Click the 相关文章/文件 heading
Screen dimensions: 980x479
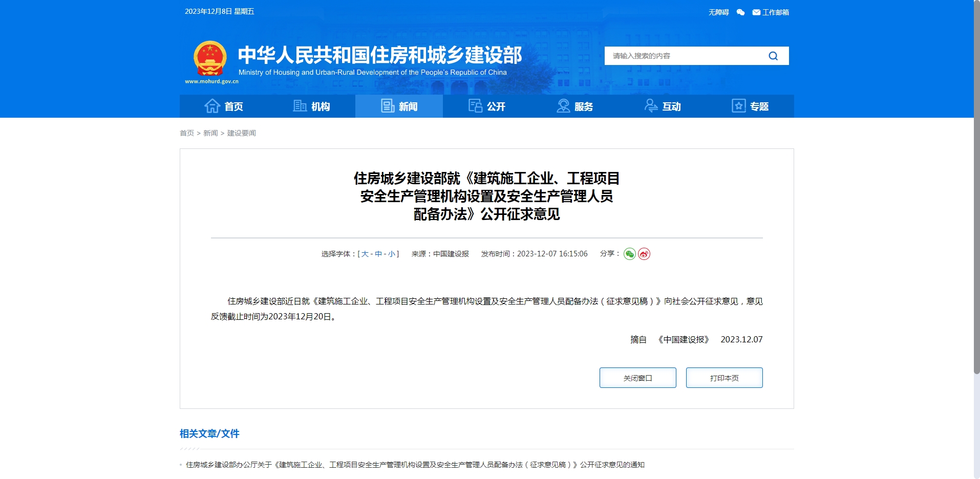(x=209, y=433)
